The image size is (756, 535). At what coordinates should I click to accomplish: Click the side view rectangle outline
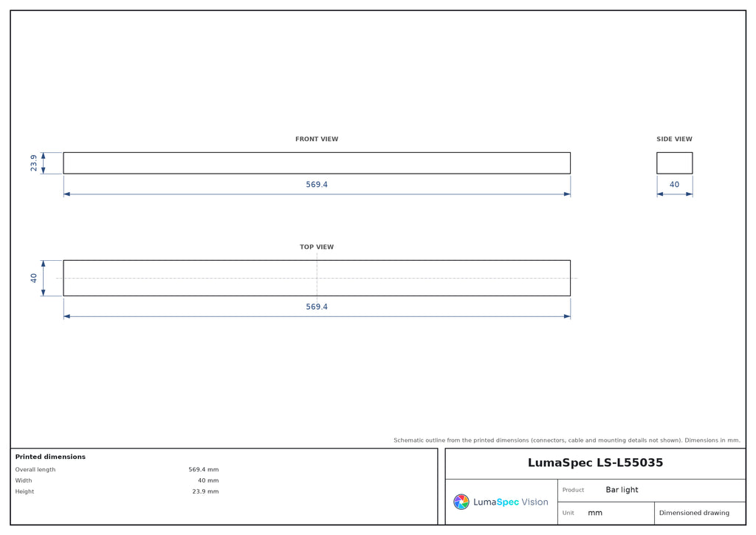[x=675, y=163]
